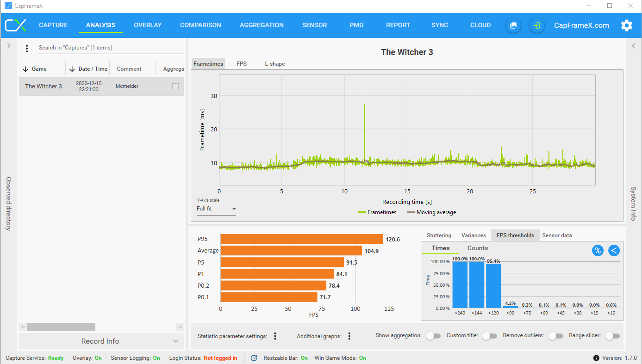The width and height of the screenshot is (642, 364).
Task: Select the ANALYSIS tab
Action: pyautogui.click(x=101, y=25)
